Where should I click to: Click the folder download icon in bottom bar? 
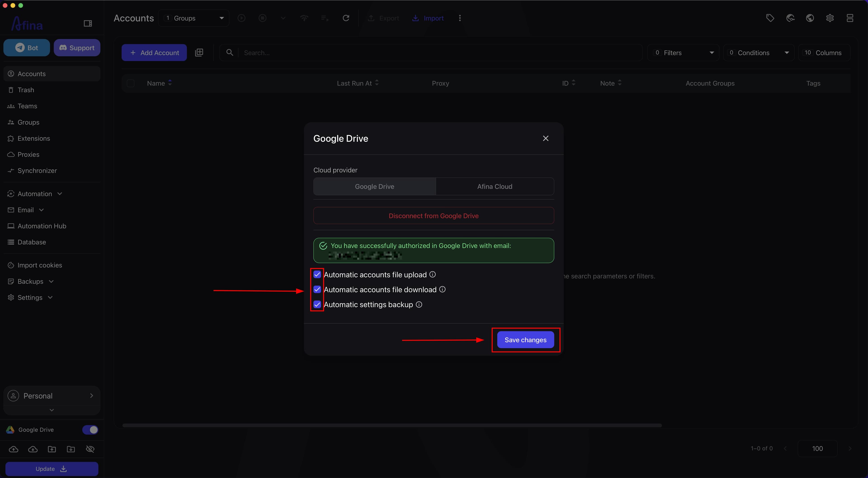pyautogui.click(x=71, y=449)
